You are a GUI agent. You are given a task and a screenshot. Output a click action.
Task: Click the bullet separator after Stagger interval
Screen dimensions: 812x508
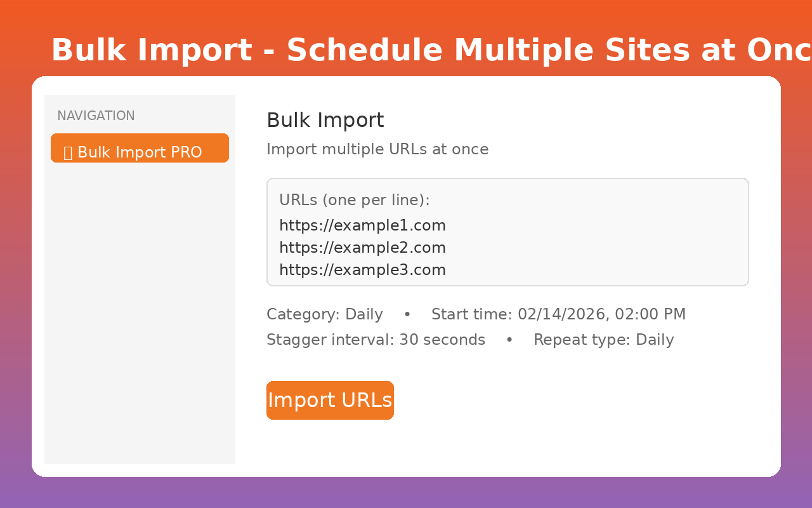pyautogui.click(x=509, y=340)
